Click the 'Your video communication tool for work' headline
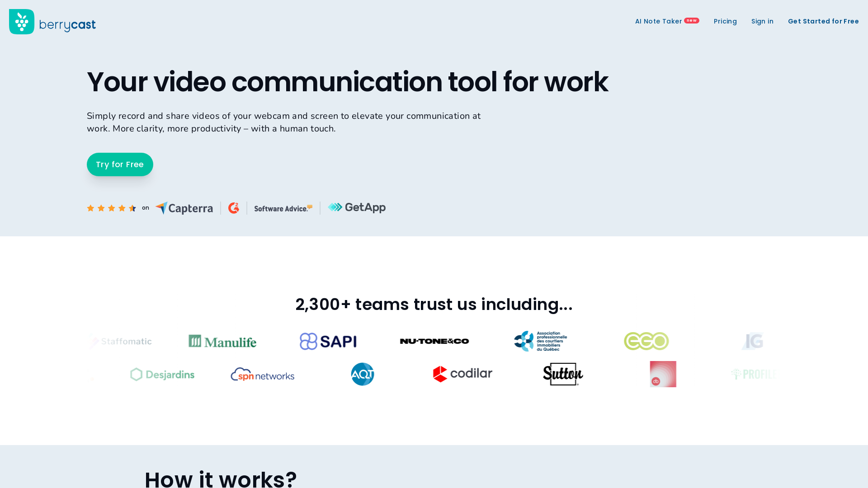This screenshot has width=868, height=488. click(x=347, y=82)
